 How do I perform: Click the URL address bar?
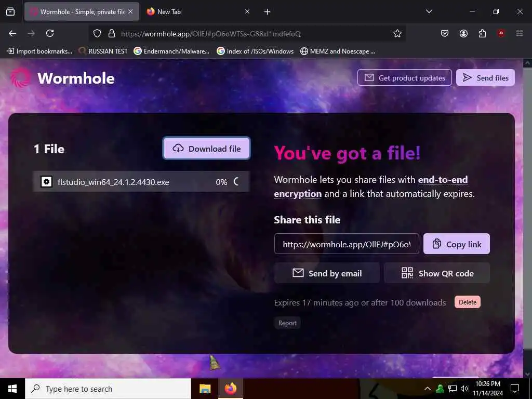(247, 33)
